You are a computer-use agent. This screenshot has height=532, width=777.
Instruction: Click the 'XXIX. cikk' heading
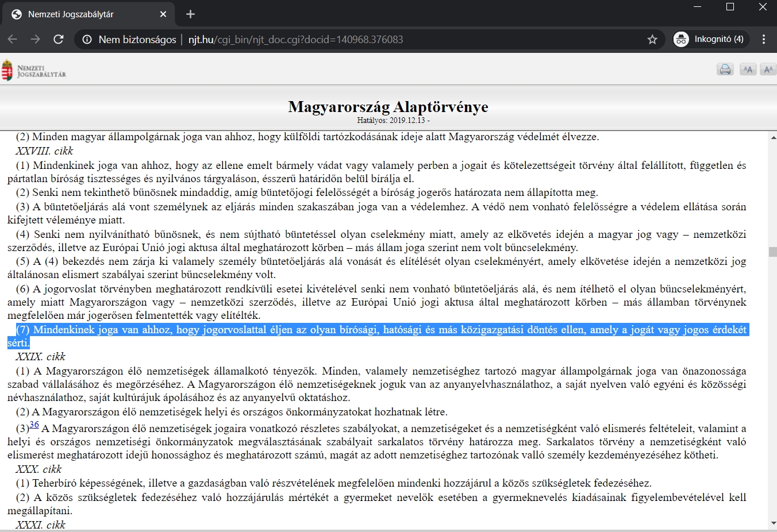(x=40, y=356)
